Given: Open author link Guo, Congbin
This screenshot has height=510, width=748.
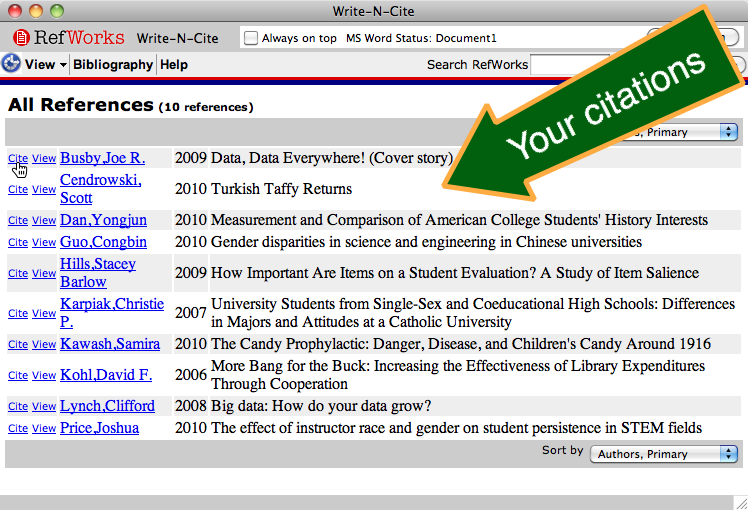Looking at the screenshot, I should pos(104,242).
